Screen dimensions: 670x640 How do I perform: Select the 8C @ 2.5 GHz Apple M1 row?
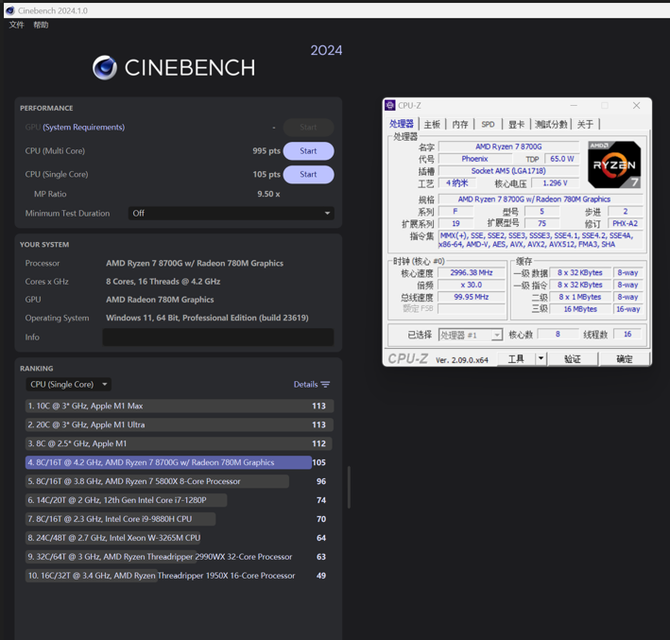pyautogui.click(x=179, y=443)
